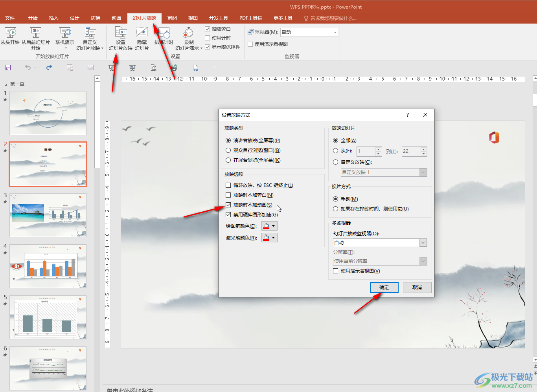Click the 从(F) start slide number field
The width and height of the screenshot is (537, 392).
(x=366, y=151)
